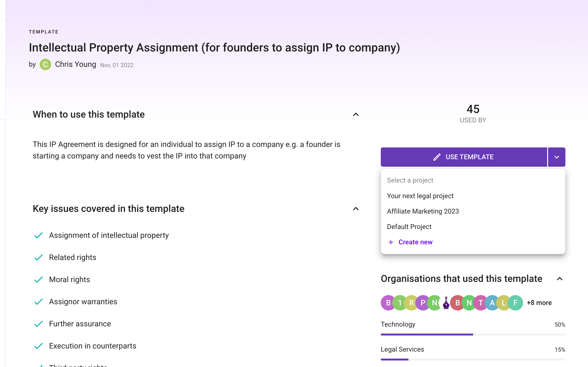588x367 pixels.
Task: Collapse 'Organisations that used this template' section
Action: coord(559,279)
